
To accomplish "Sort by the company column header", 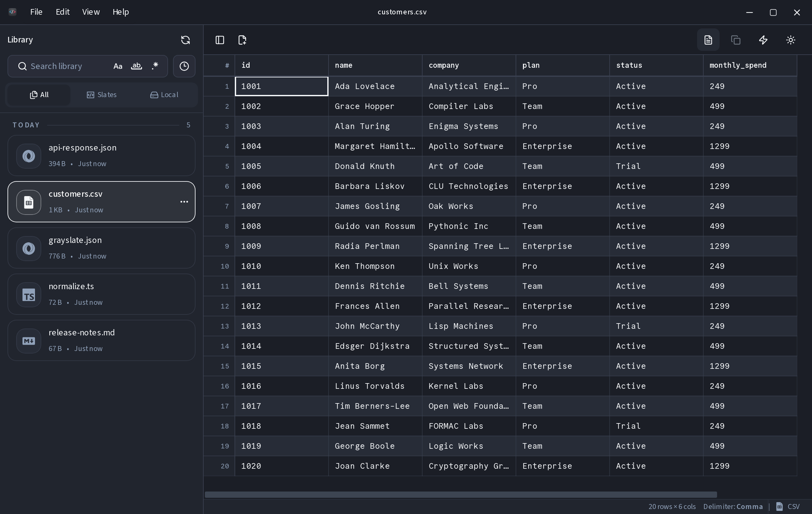I will (469, 66).
